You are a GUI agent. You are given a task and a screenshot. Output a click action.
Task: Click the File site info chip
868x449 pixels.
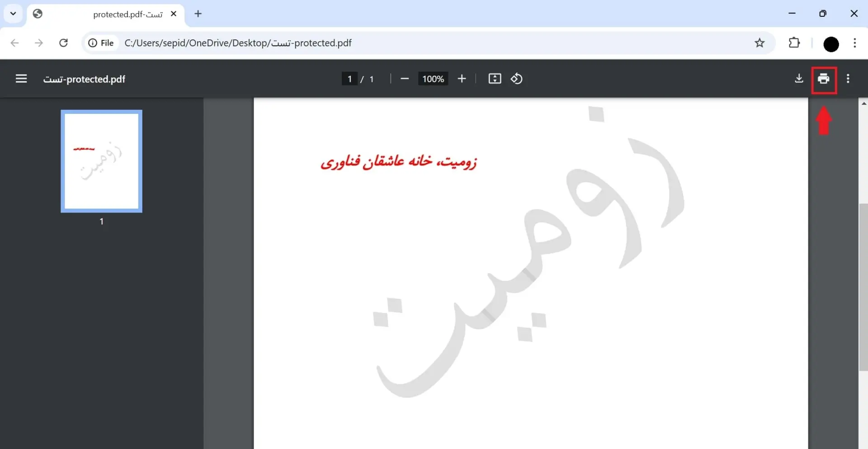point(101,43)
